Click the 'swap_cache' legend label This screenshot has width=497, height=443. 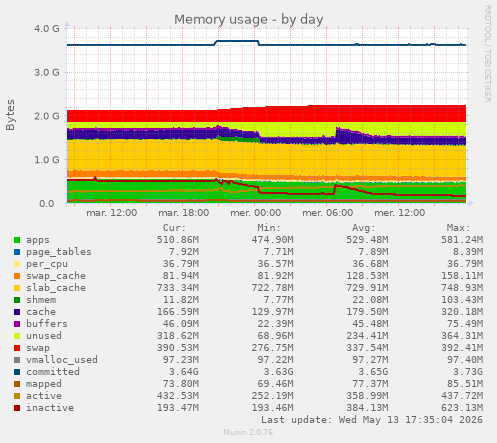[x=56, y=276]
